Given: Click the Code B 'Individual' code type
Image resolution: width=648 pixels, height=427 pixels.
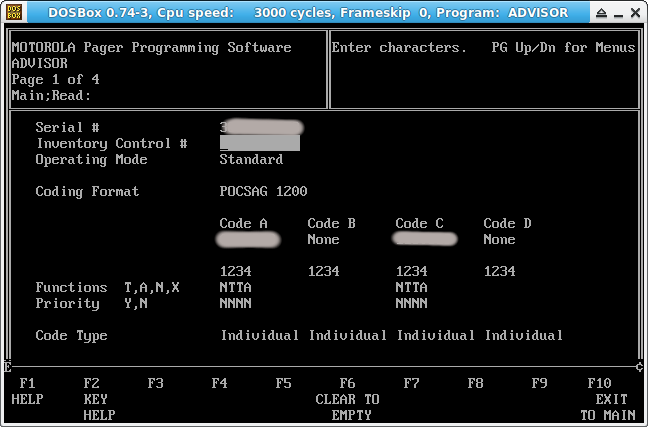Looking at the screenshot, I should pos(348,335).
